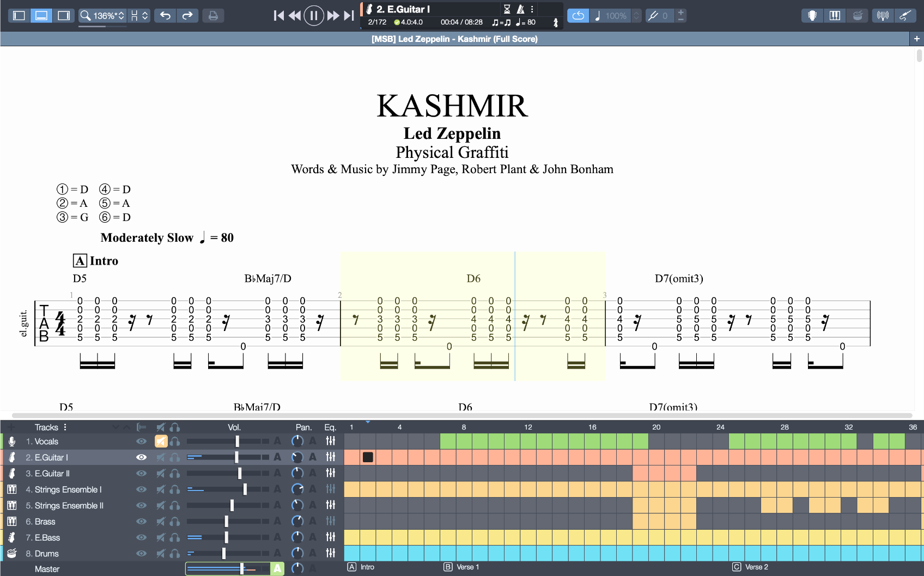Select the Master track row
Image resolution: width=924 pixels, height=576 pixels.
pos(47,569)
